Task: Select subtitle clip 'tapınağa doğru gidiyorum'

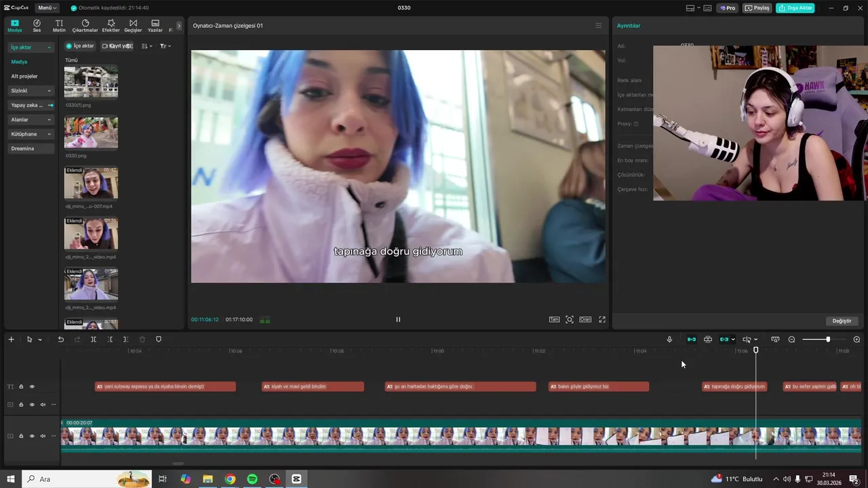Action: tap(734, 387)
